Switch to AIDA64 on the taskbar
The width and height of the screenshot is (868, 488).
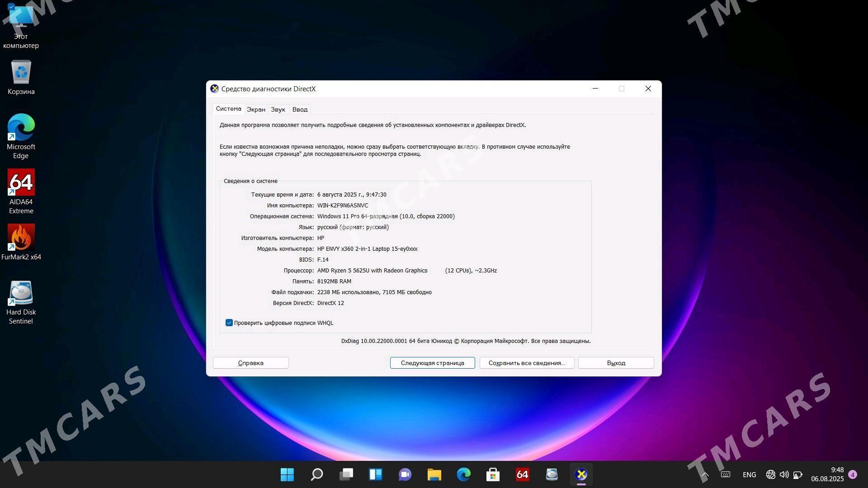pyautogui.click(x=523, y=474)
